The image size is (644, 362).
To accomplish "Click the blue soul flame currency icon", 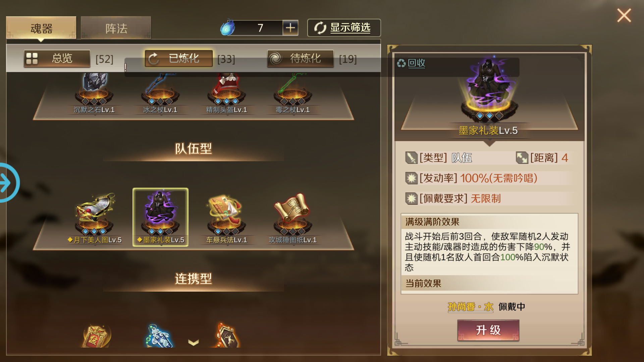I will point(228,27).
